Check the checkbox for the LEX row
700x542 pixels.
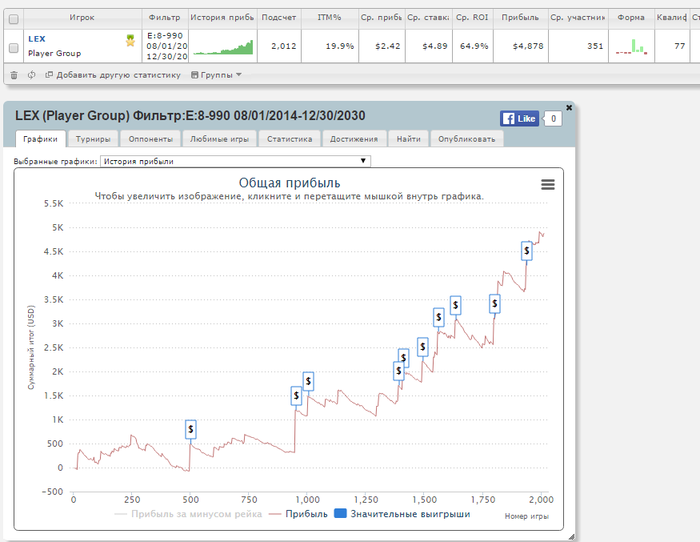pyautogui.click(x=13, y=46)
